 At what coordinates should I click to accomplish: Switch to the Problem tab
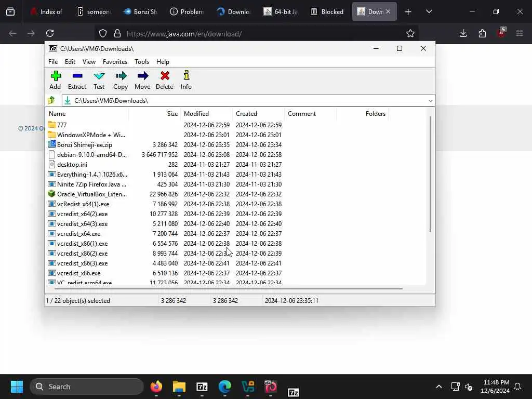click(x=187, y=12)
